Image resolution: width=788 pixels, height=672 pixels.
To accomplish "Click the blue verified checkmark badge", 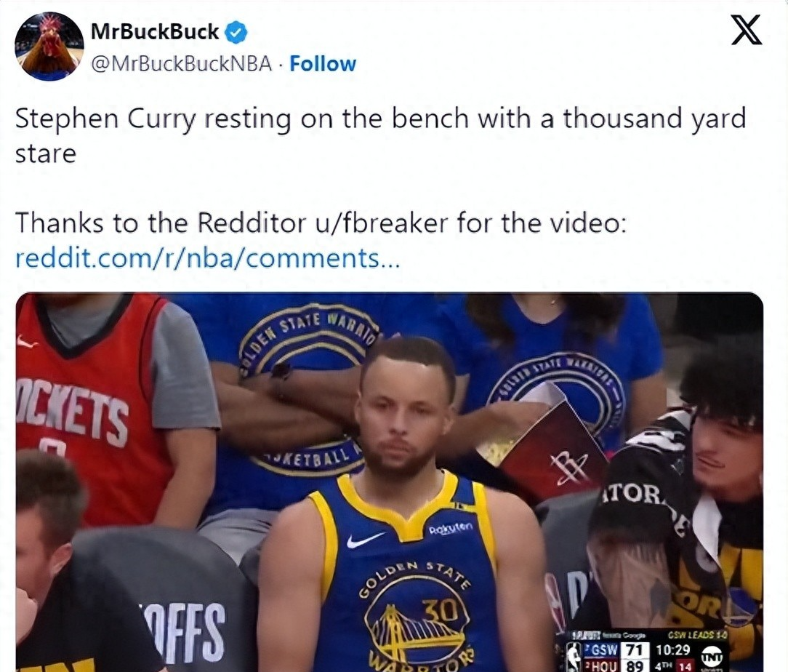I will coord(236,32).
